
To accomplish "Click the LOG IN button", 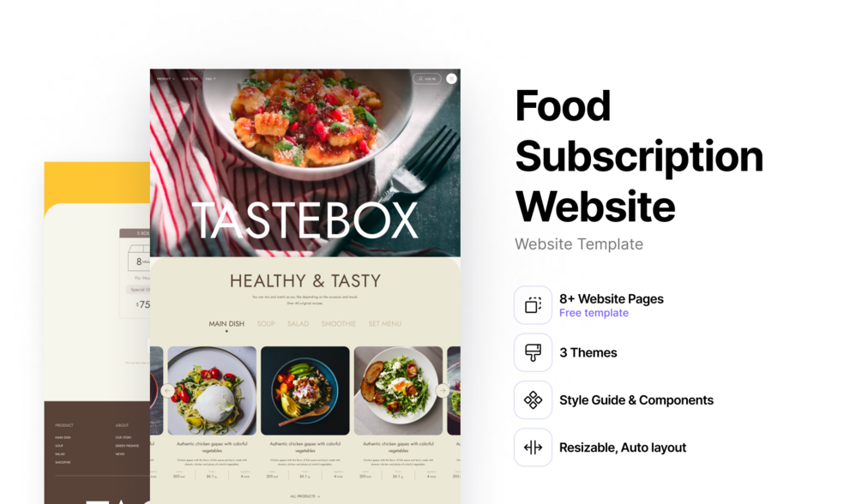I will click(x=426, y=79).
